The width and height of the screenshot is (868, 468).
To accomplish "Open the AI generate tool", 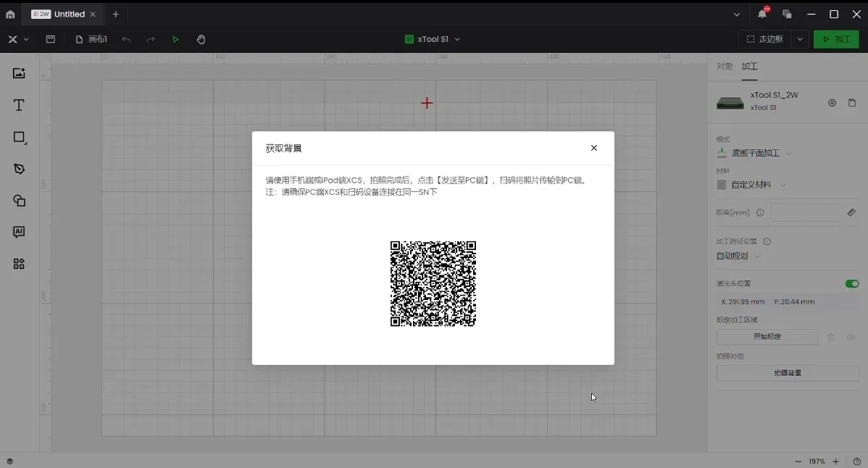I will point(19,232).
